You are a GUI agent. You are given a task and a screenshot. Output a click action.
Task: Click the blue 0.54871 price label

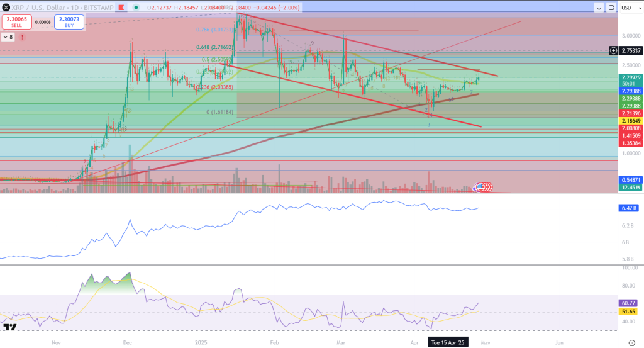(631, 180)
